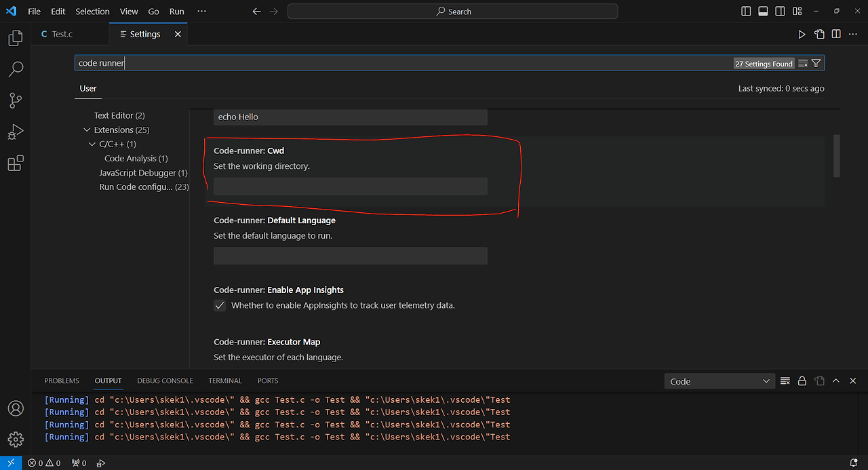Click the settings editor vertical scrollbar

[837, 156]
